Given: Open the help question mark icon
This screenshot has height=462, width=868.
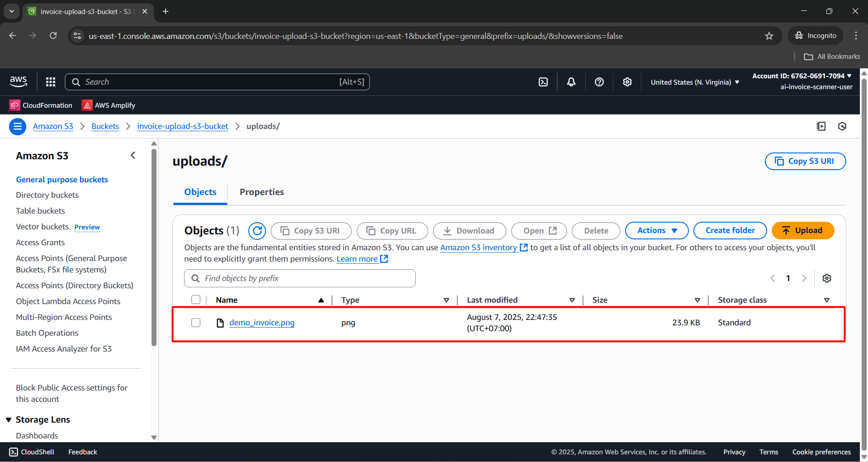Looking at the screenshot, I should (599, 82).
